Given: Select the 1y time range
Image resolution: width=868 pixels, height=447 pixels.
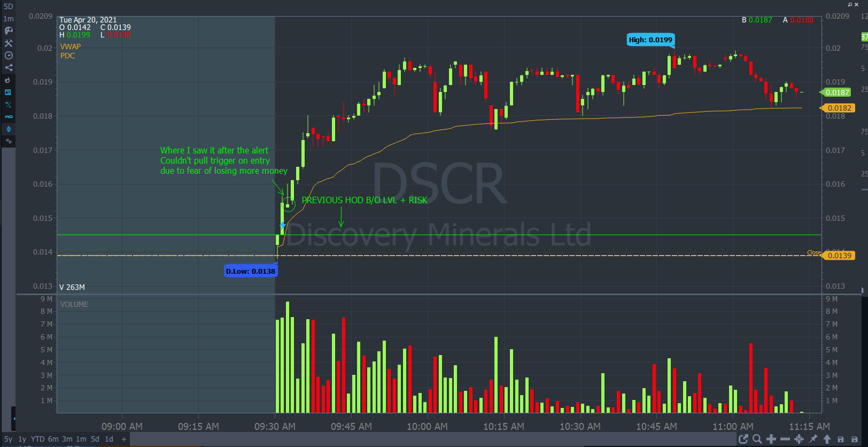Looking at the screenshot, I should 22,440.
